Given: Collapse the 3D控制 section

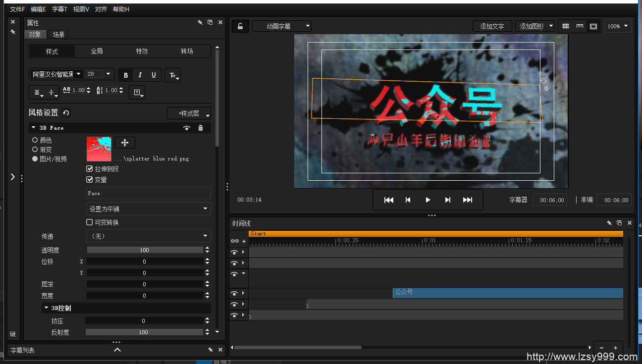Looking at the screenshot, I should tap(47, 308).
